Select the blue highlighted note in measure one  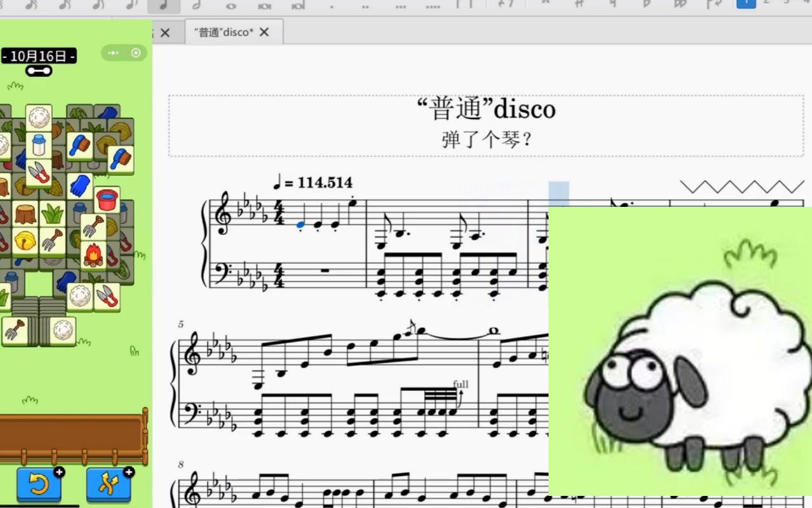click(x=301, y=224)
